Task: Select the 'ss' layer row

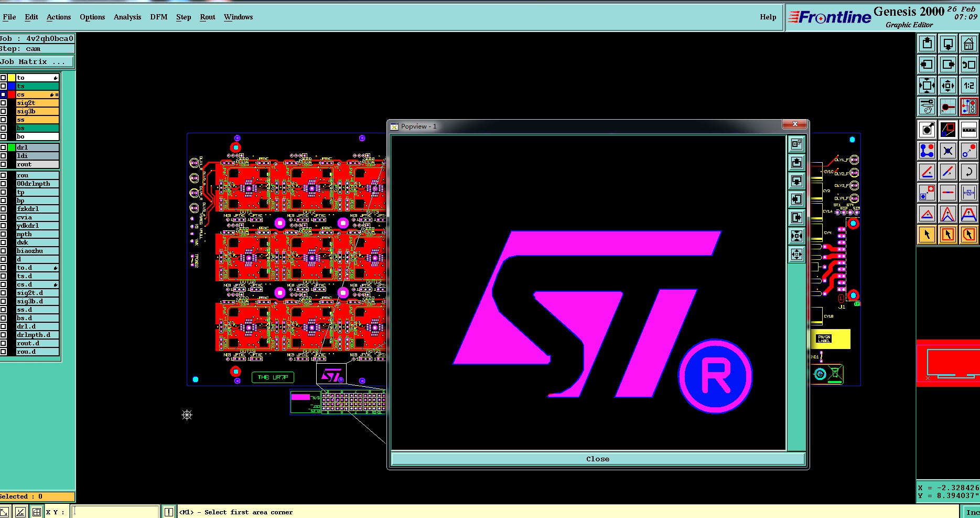Action: tap(37, 120)
